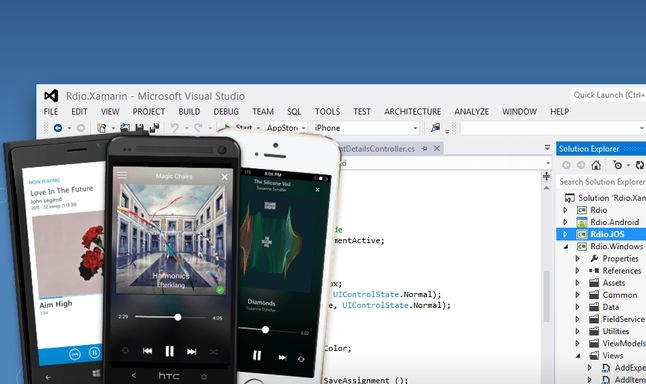646x384 pixels.
Task: Open the ARCHITECTURE menu
Action: pos(412,112)
